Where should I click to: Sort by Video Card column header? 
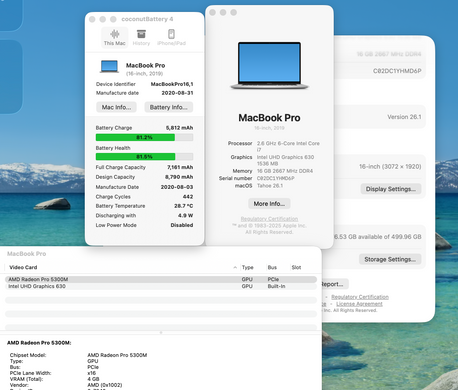click(x=23, y=267)
